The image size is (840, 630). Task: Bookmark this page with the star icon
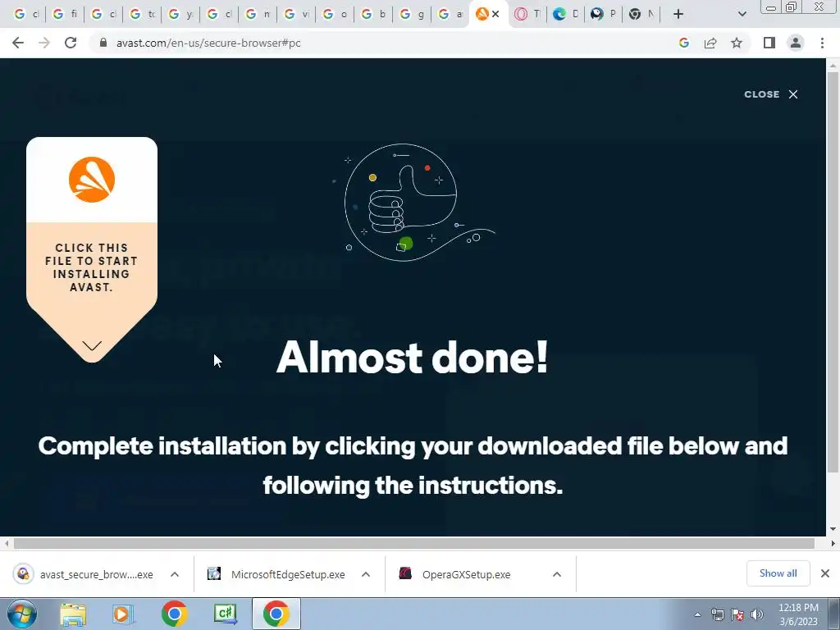coord(737,43)
